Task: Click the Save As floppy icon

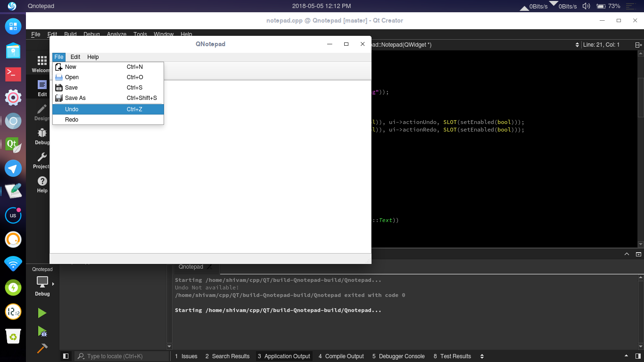Action: [59, 98]
